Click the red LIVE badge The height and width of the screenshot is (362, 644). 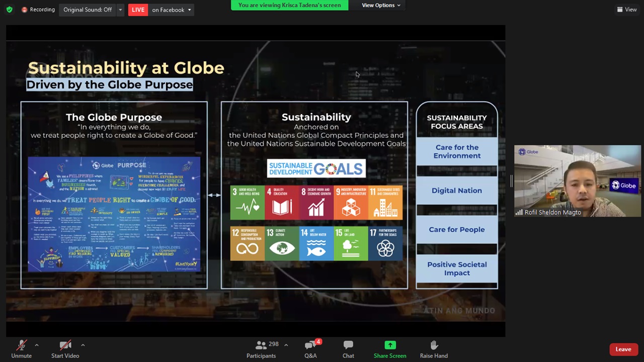pyautogui.click(x=138, y=10)
